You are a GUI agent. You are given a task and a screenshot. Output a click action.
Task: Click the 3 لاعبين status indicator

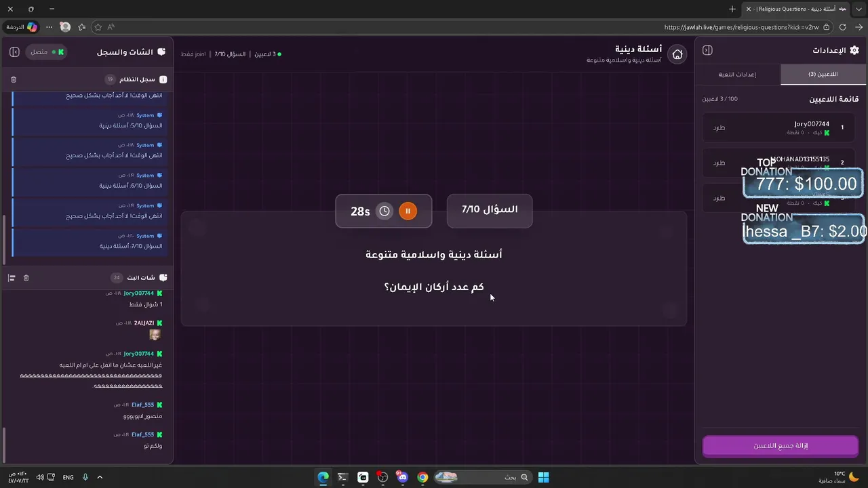pos(267,54)
